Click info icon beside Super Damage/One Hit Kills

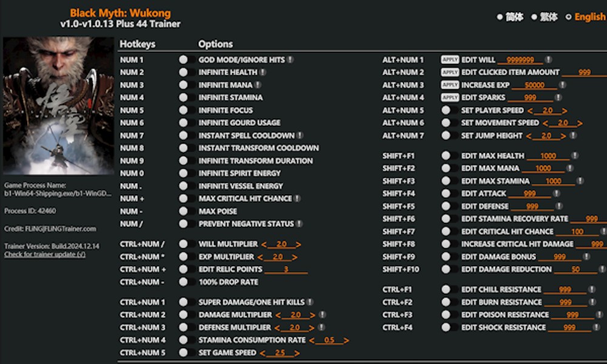310,302
